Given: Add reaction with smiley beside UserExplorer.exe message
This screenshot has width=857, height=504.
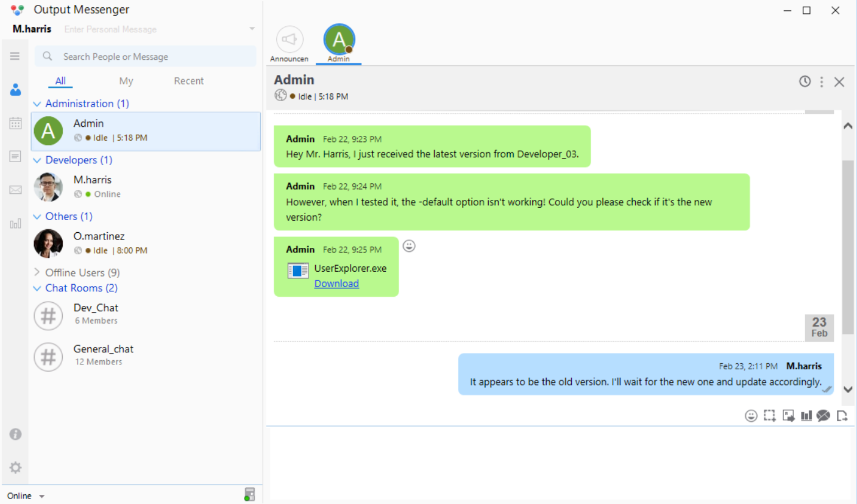Looking at the screenshot, I should (x=409, y=246).
